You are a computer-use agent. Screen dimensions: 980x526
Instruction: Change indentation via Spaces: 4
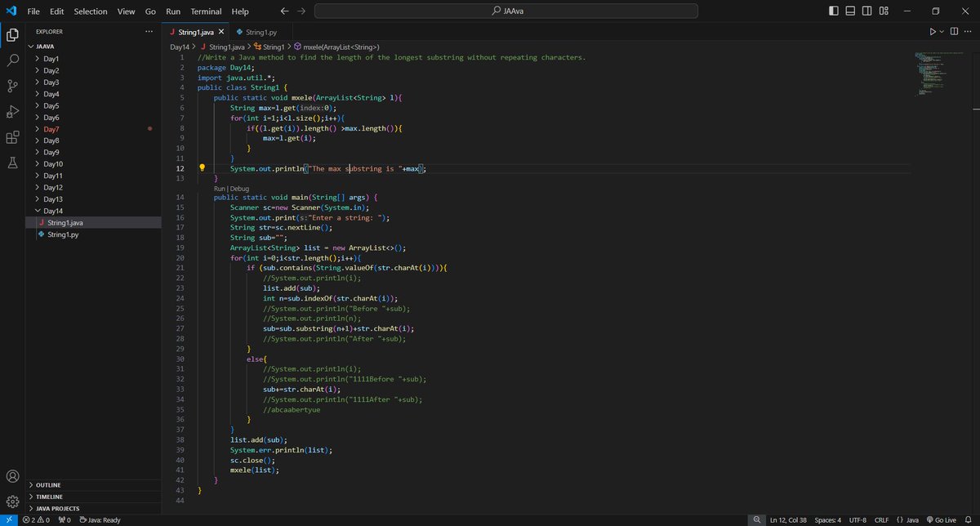[x=828, y=519]
